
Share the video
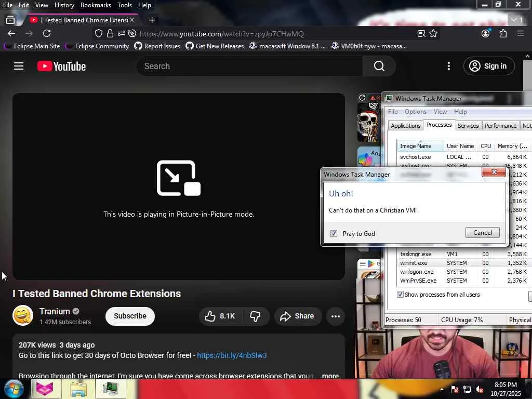(x=297, y=316)
